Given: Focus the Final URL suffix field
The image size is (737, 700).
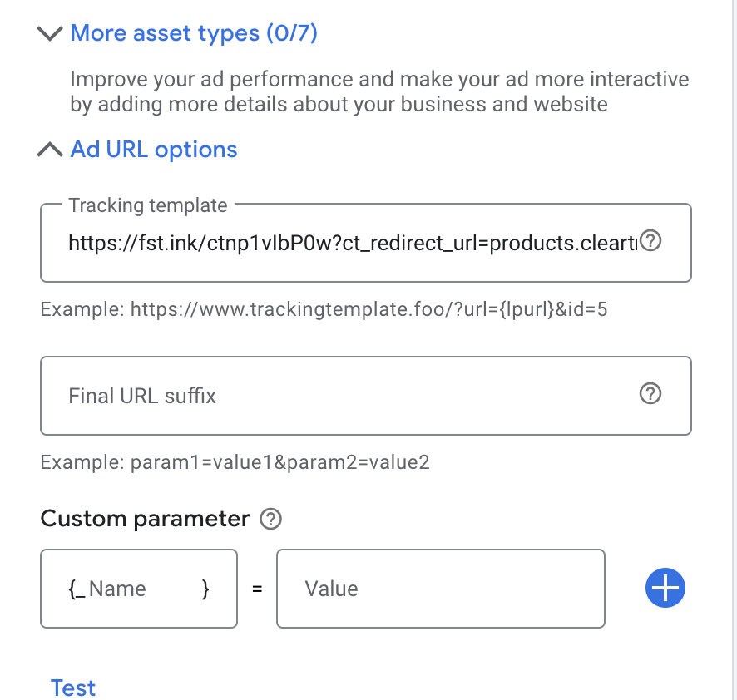Looking at the screenshot, I should [x=366, y=396].
